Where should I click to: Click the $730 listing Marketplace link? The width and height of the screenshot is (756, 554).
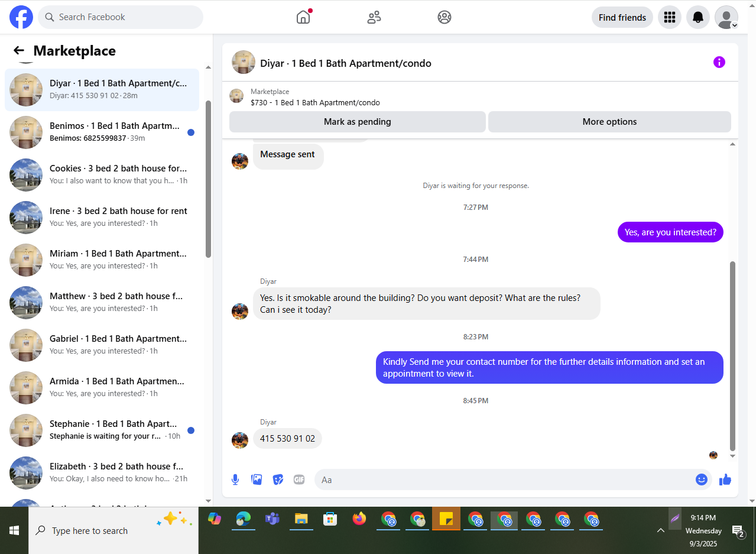click(x=315, y=102)
